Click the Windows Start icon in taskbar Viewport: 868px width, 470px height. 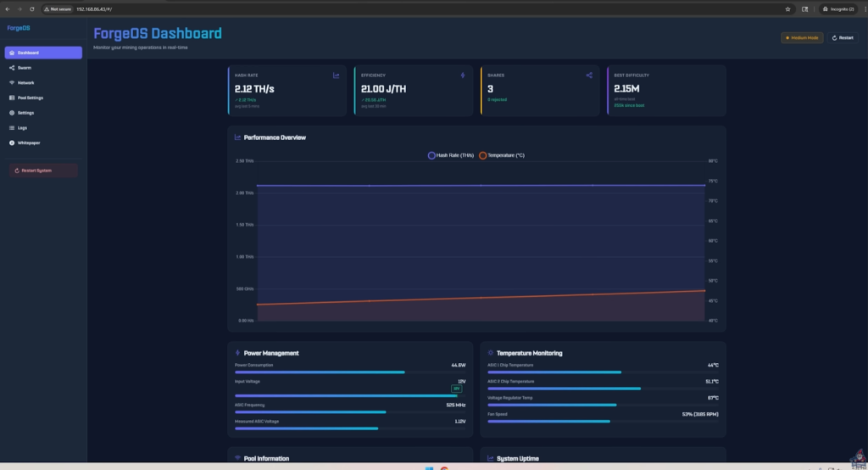click(x=428, y=467)
